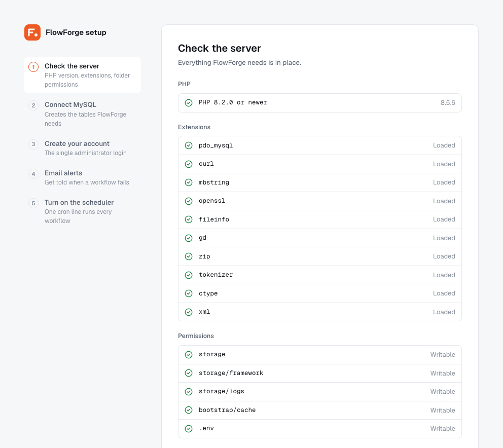The height and width of the screenshot is (448, 503).
Task: Click the 'PHP 8.2.0 or newer' label
Action: pos(233,102)
